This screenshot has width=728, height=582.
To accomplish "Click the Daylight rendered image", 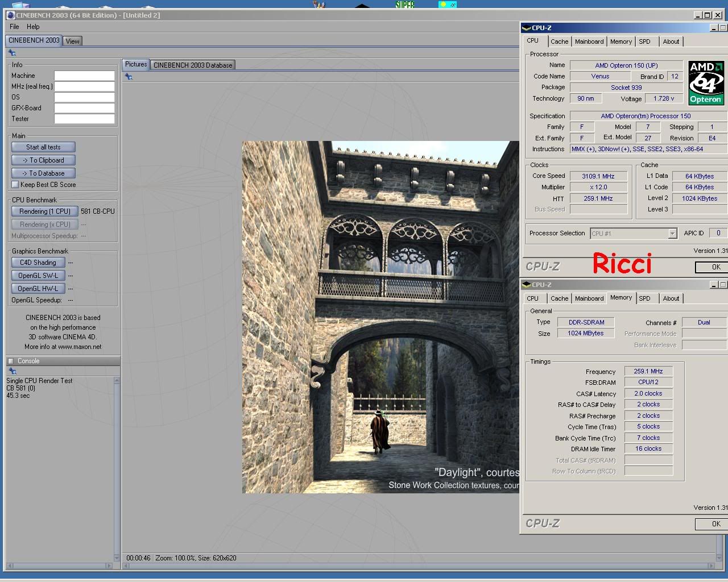I will (x=380, y=317).
